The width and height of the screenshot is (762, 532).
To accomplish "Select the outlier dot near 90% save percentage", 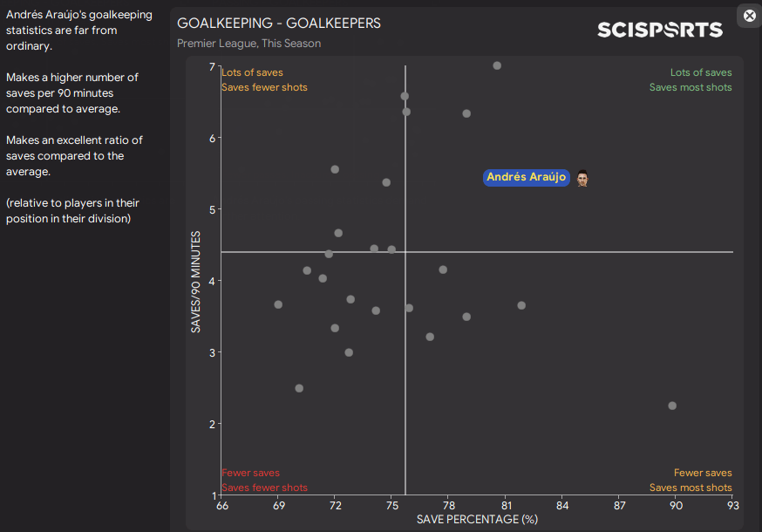I will pos(672,406).
